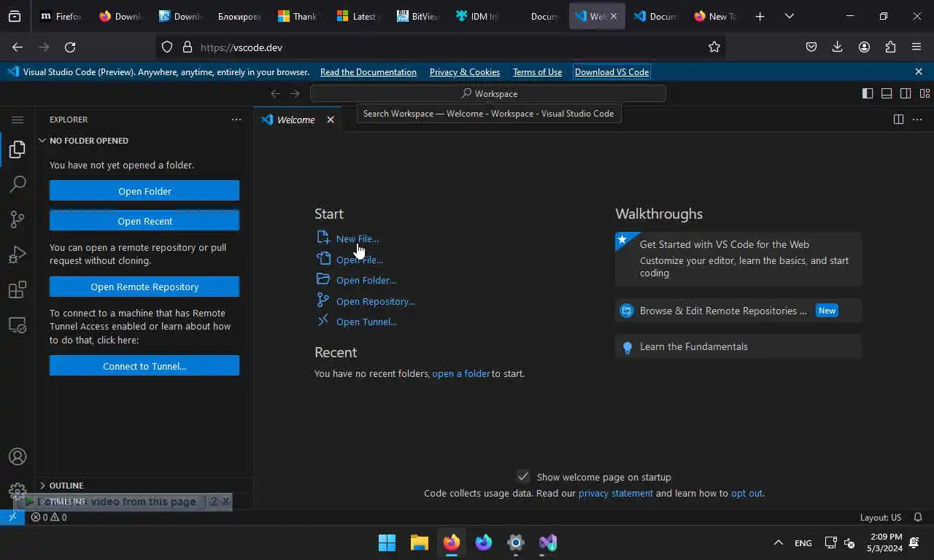
Task: Open the Manage gear in activity bar
Action: point(18,491)
